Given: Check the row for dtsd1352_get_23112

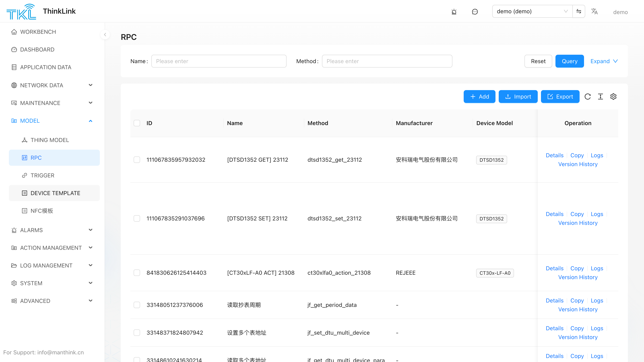Looking at the screenshot, I should pyautogui.click(x=137, y=160).
